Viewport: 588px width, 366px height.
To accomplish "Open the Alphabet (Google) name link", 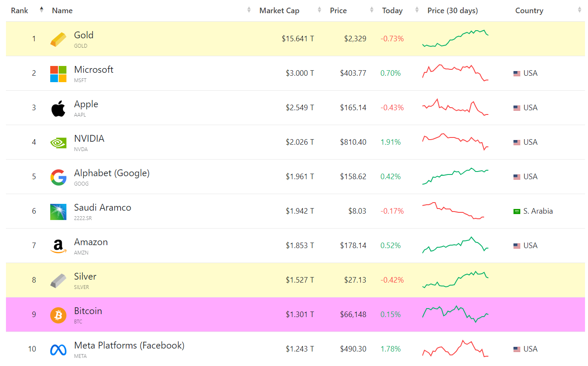I will (112, 173).
